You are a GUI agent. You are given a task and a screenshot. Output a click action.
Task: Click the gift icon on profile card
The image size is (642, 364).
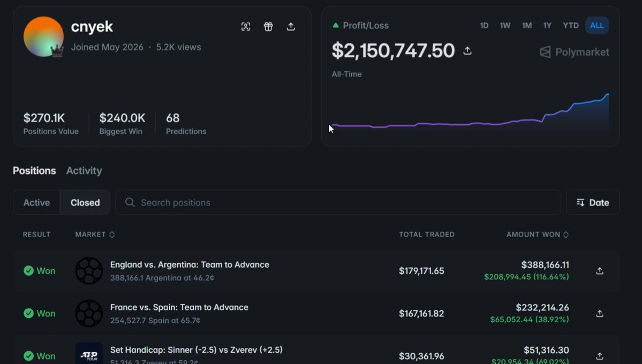coord(268,27)
